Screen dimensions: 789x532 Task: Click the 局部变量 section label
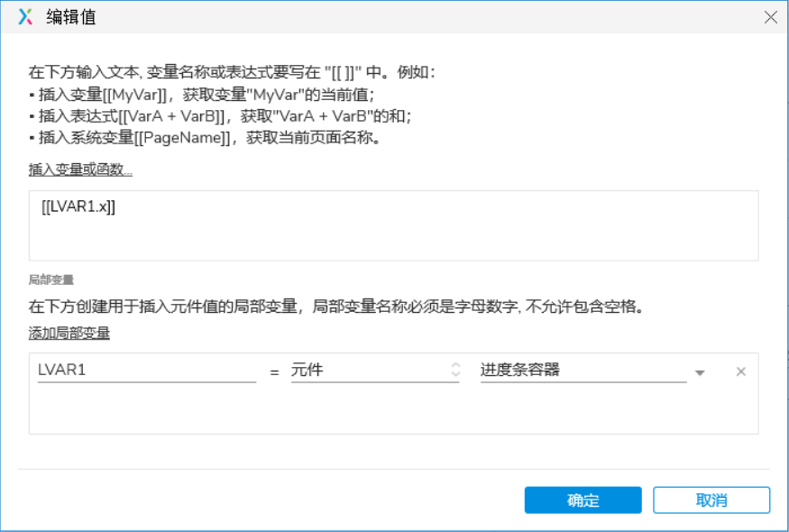click(50, 280)
